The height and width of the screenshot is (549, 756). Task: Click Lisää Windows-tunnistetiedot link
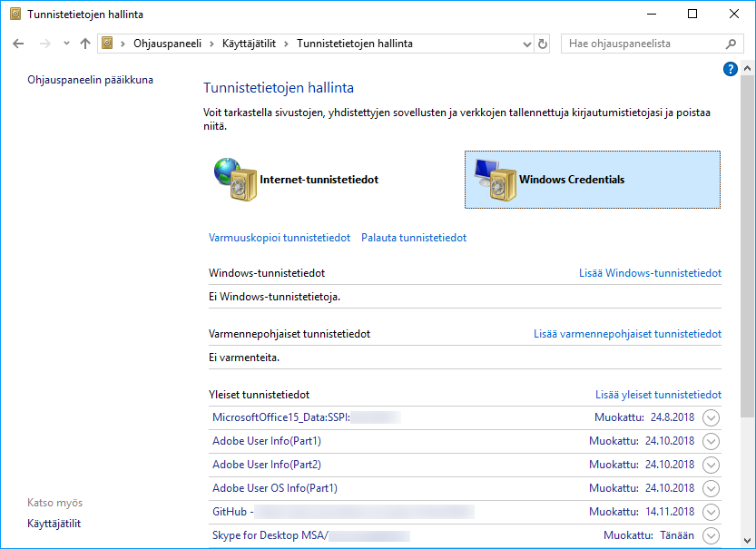650,273
